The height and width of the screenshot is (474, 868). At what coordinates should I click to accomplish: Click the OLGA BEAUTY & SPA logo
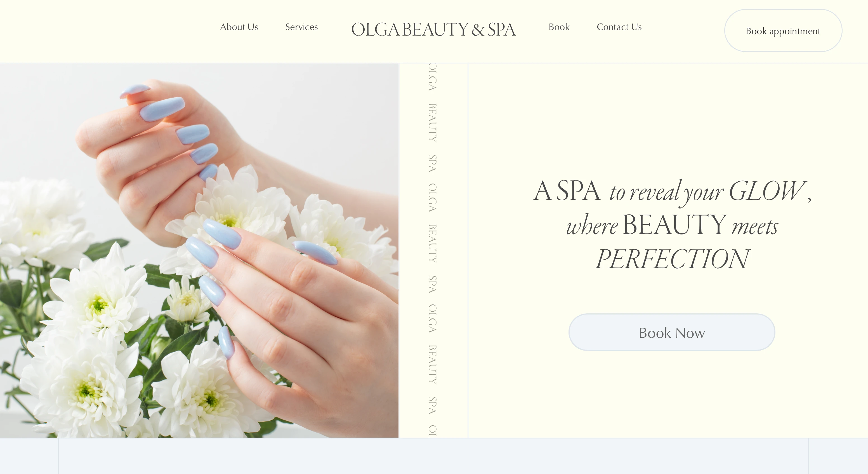(x=433, y=30)
